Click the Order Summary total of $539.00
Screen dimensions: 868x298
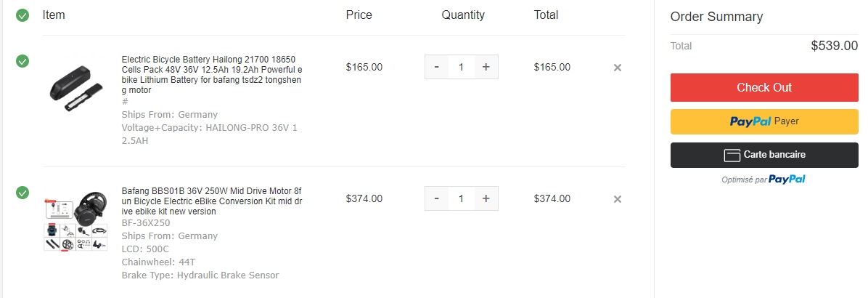(834, 46)
